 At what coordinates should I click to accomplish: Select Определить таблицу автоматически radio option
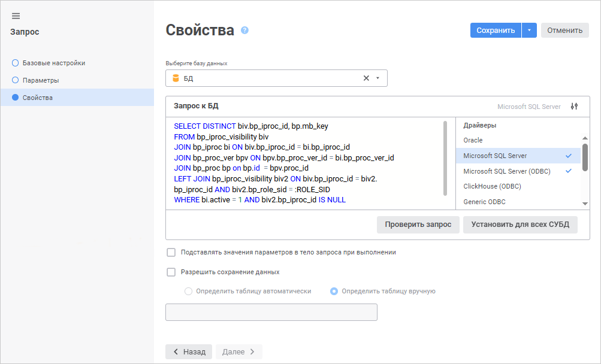[x=189, y=292]
